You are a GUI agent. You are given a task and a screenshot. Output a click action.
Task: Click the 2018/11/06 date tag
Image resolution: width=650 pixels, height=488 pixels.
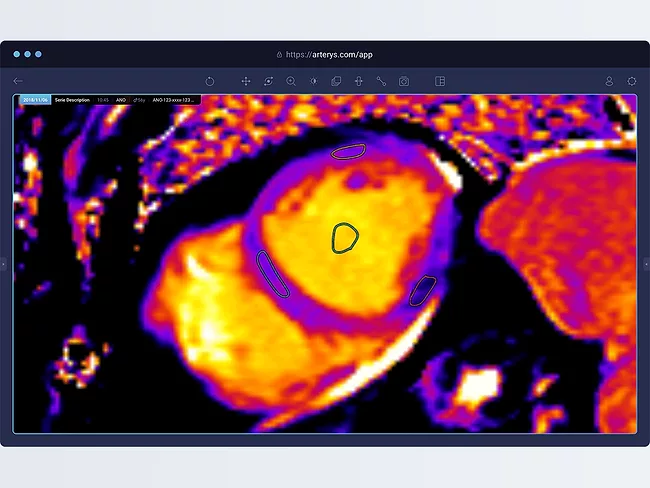(x=35, y=100)
